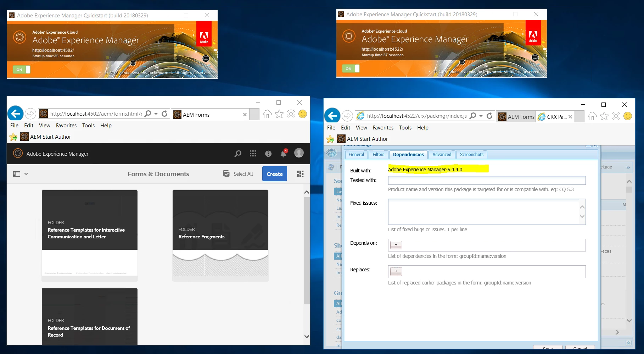Open the View menu in the right browser

point(362,128)
